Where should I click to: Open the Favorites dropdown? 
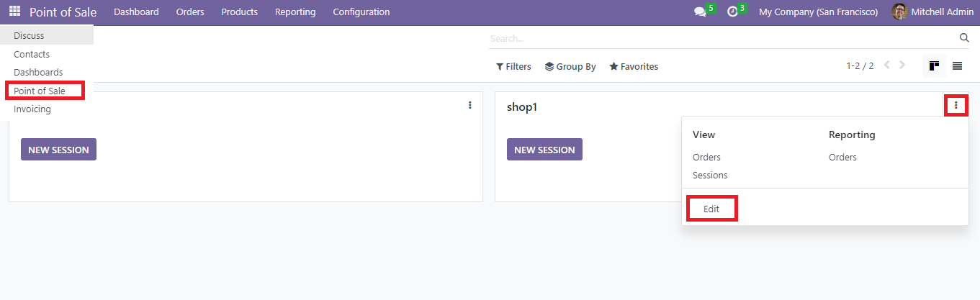(x=634, y=67)
